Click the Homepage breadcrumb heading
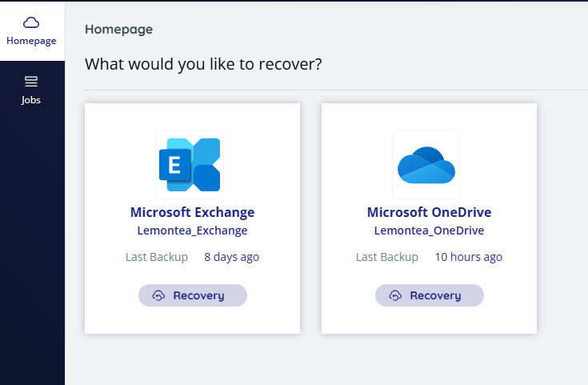Screen dimensions: 588x385 pyautogui.click(x=118, y=30)
